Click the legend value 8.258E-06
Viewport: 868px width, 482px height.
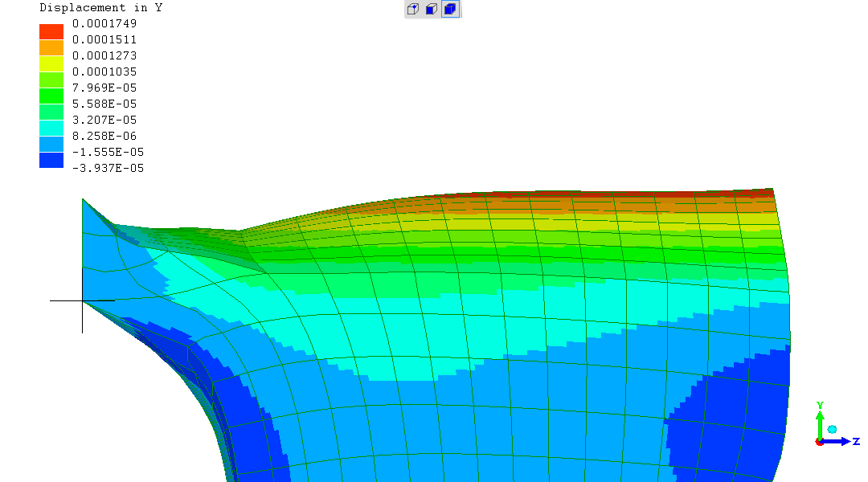(x=104, y=136)
